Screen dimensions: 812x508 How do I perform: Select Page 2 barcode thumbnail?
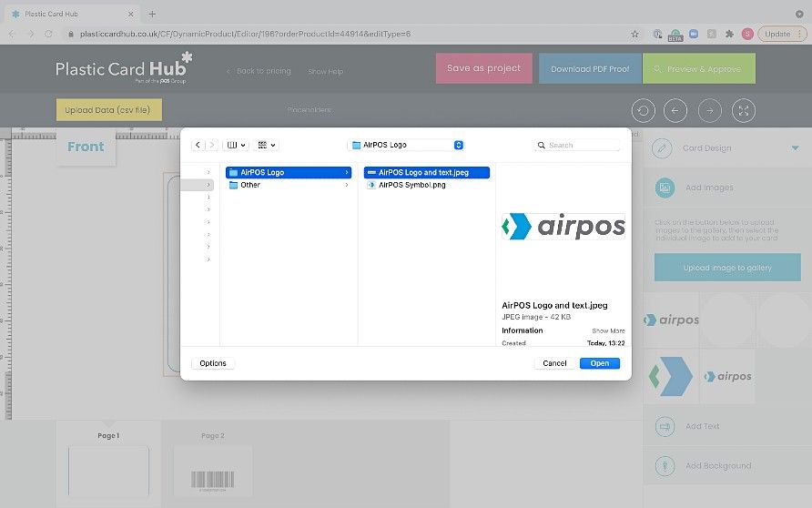[x=213, y=471]
